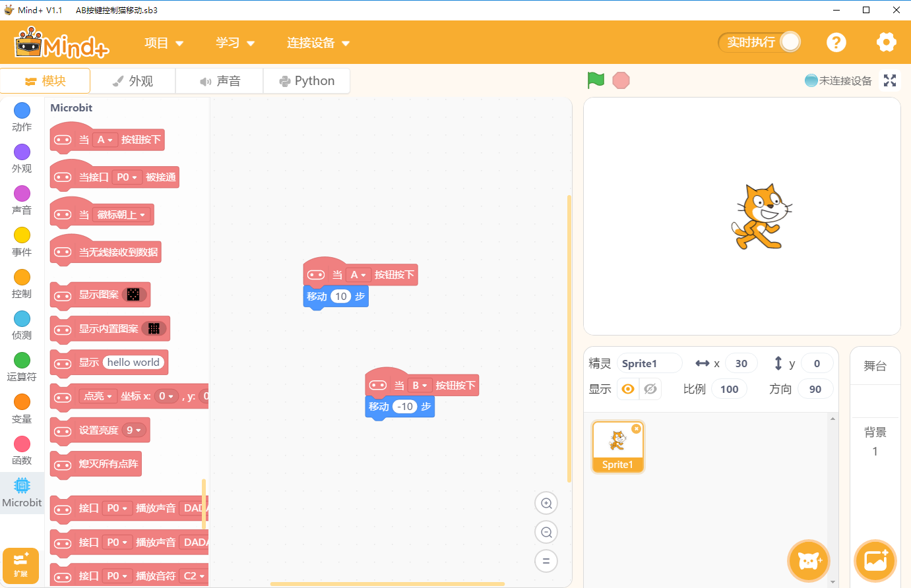Select the Sprite1 thumbnail
The image size is (911, 588).
[x=617, y=447]
